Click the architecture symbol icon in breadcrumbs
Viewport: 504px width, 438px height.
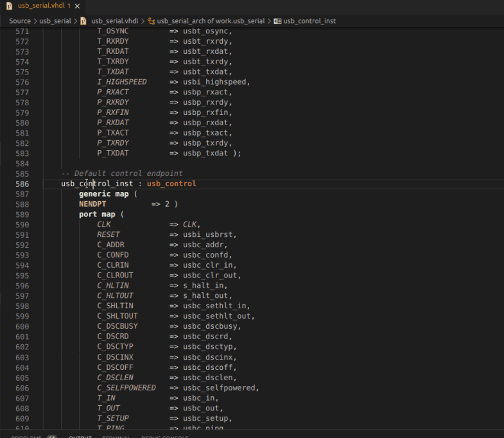[151, 21]
